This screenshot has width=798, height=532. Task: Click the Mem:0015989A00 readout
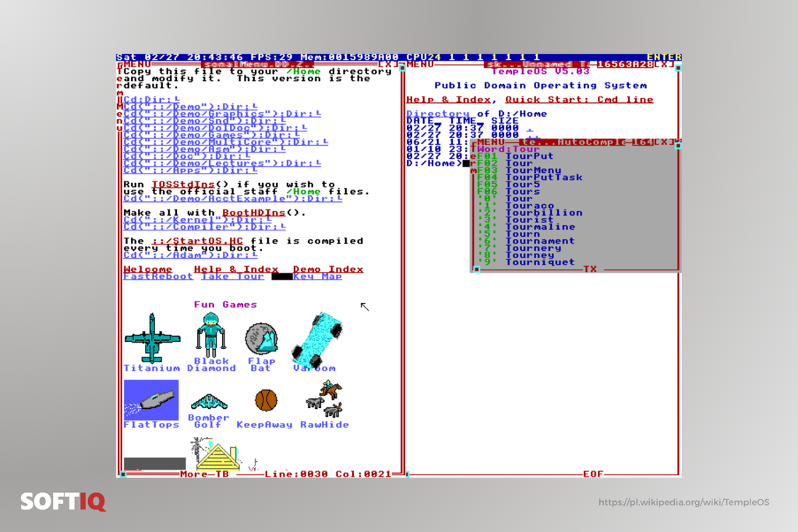[x=350, y=57]
